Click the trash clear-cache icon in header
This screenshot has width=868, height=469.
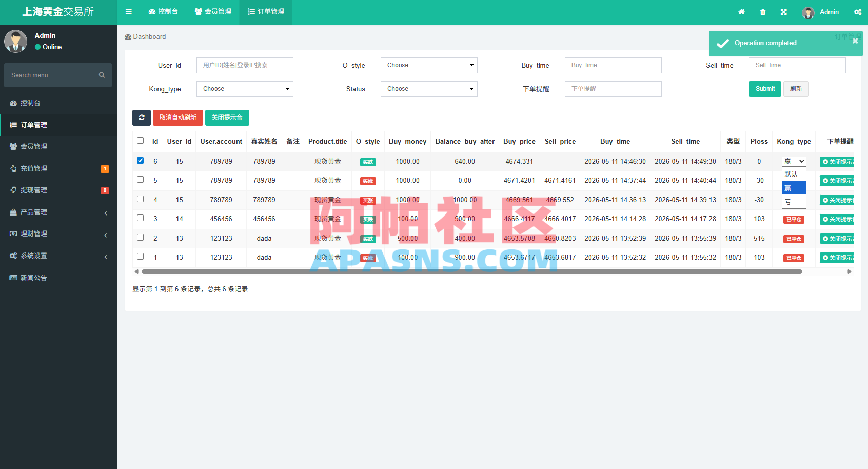(x=763, y=12)
